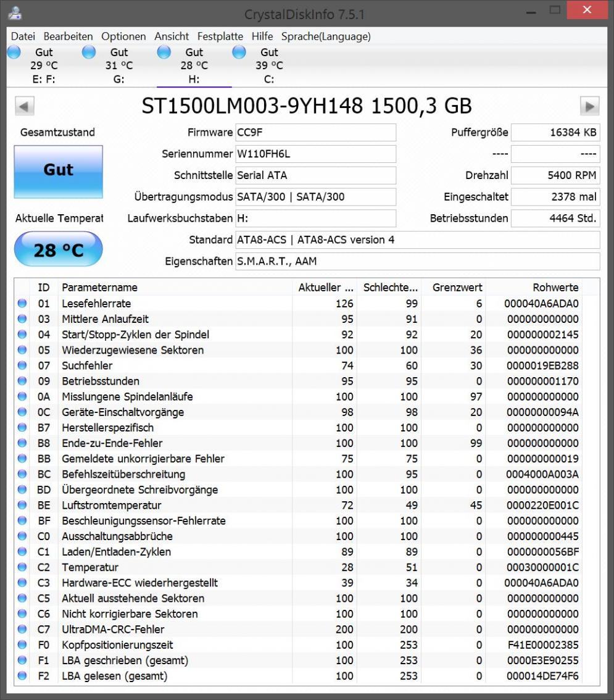This screenshot has width=614, height=700.
Task: Click the Firmware field CC9F
Action: tap(315, 133)
